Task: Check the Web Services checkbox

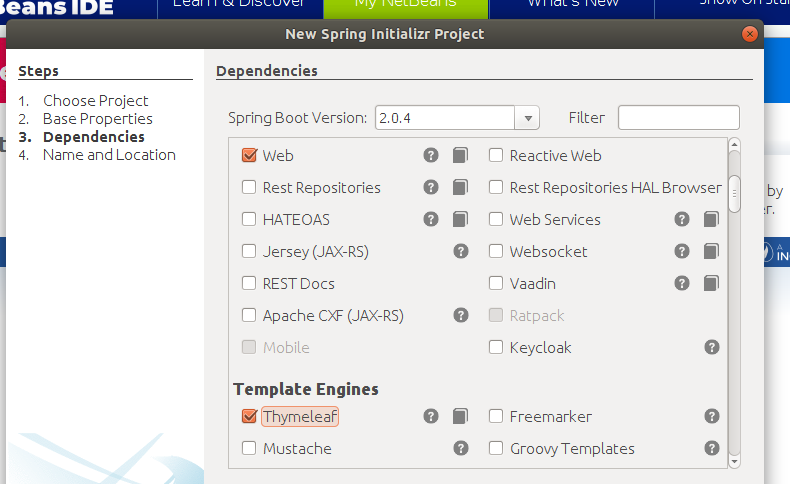Action: click(496, 219)
